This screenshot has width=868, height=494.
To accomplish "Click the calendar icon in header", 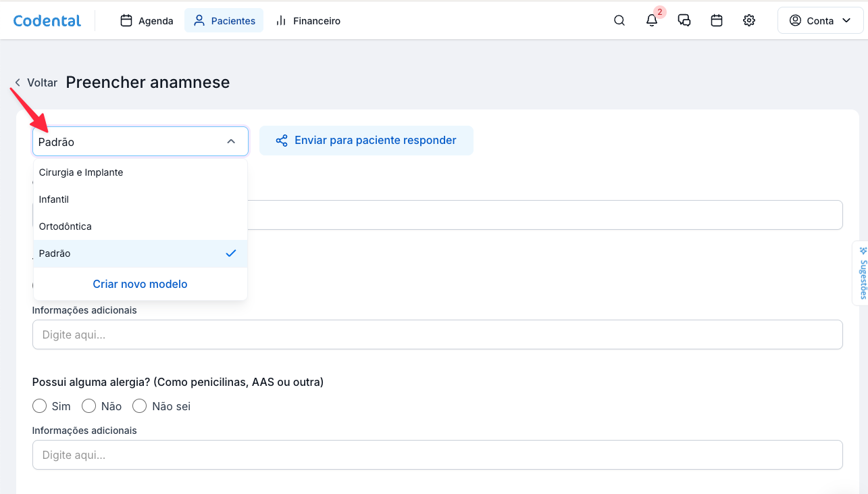I will (717, 21).
